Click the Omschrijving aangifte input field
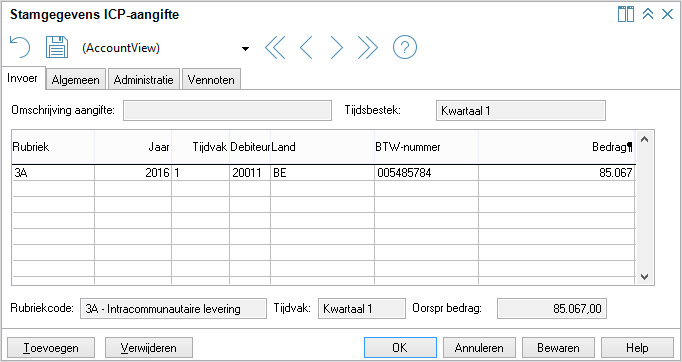The width and height of the screenshot is (682, 362). [x=227, y=111]
